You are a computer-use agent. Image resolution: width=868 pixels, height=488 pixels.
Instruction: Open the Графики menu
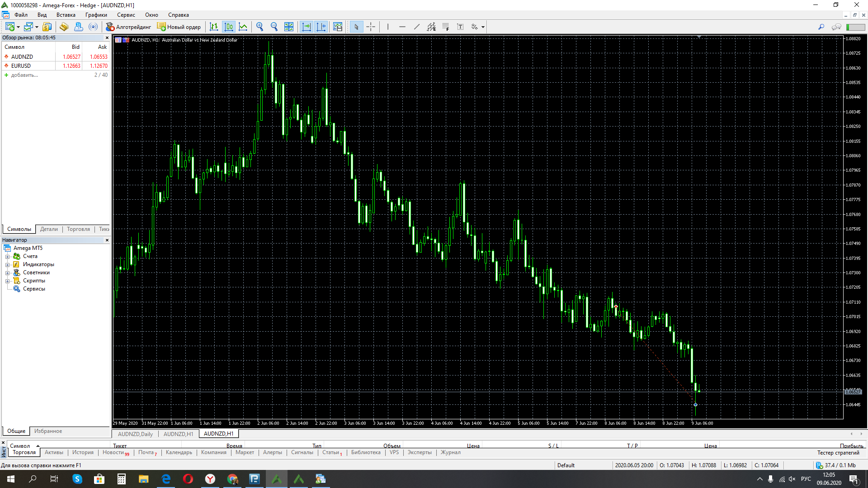click(x=96, y=15)
